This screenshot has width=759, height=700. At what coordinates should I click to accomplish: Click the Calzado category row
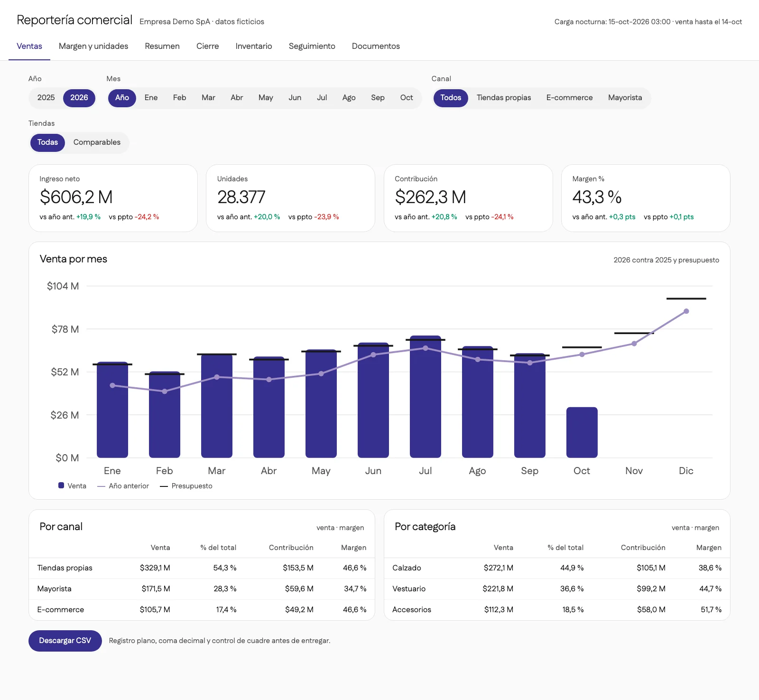point(557,568)
